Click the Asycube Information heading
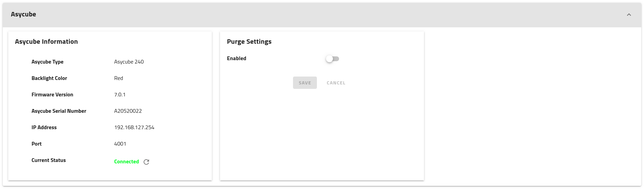Viewport: 644px width, 190px height. 46,42
